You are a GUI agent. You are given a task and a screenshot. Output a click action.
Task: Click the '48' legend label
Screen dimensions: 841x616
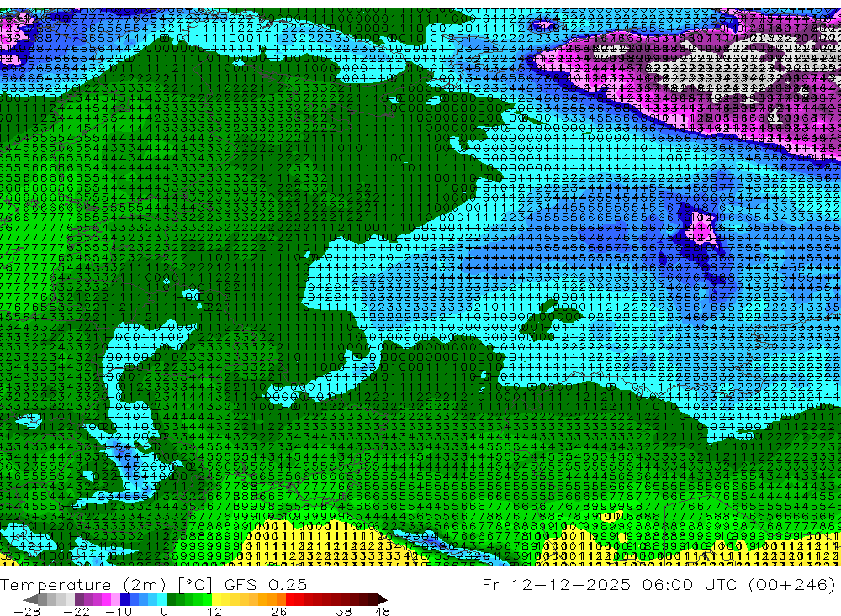click(x=382, y=611)
